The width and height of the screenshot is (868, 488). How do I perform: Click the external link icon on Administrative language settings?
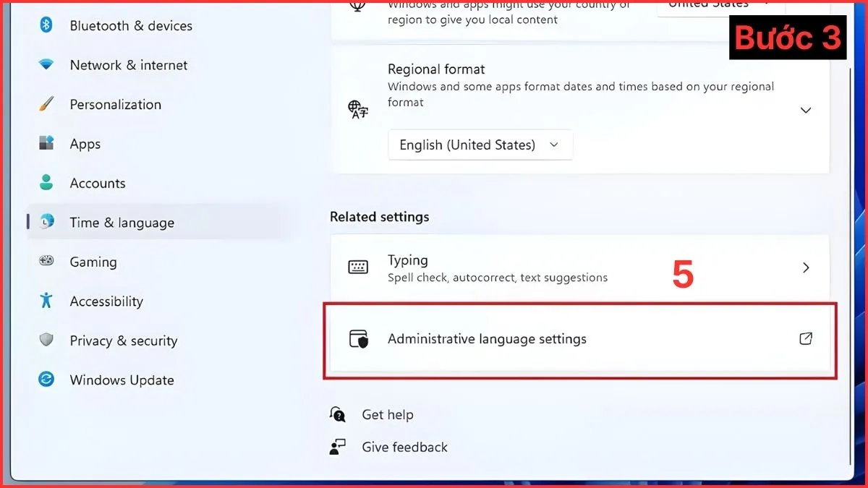pos(806,338)
